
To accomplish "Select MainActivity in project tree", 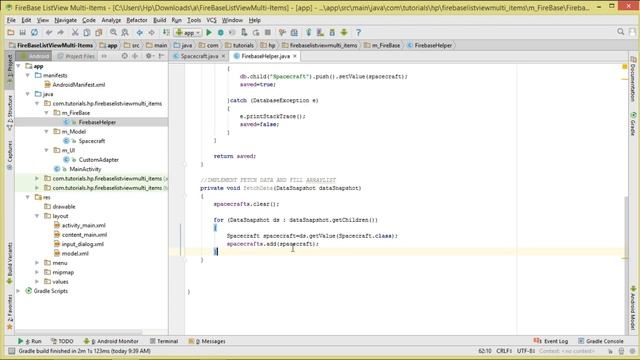I will [85, 169].
